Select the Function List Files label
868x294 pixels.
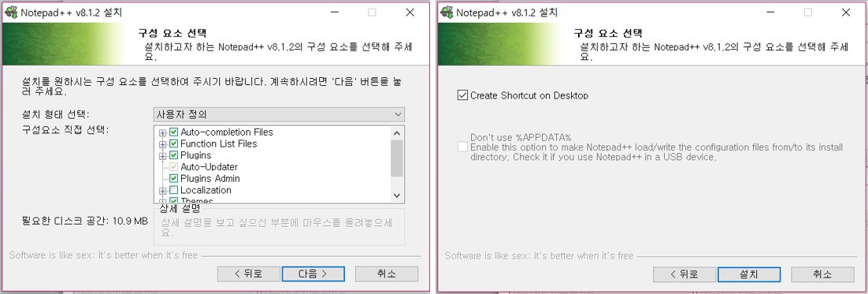[x=219, y=144]
